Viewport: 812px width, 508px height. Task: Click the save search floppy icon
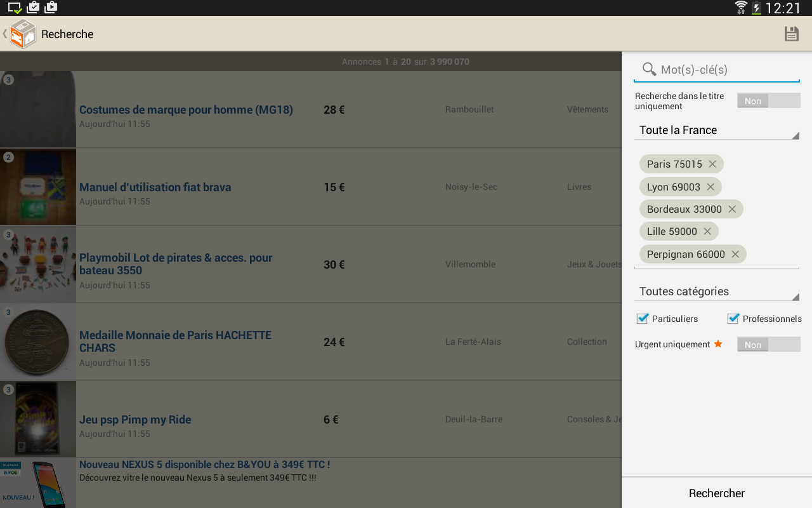(x=791, y=34)
